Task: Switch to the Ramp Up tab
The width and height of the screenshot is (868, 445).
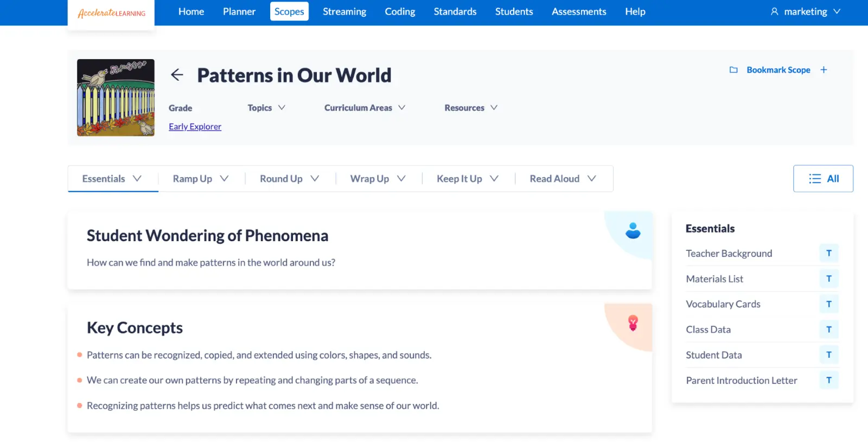Action: [201, 179]
